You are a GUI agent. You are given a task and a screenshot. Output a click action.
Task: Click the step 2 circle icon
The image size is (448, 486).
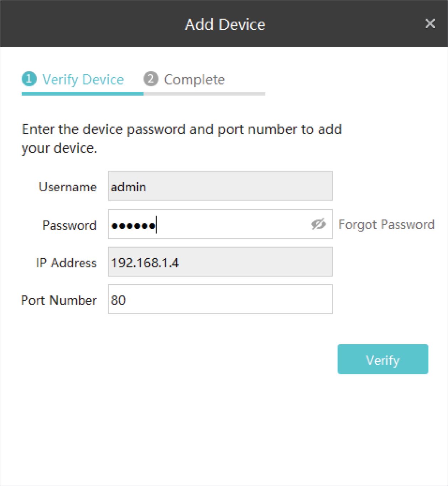(x=151, y=79)
